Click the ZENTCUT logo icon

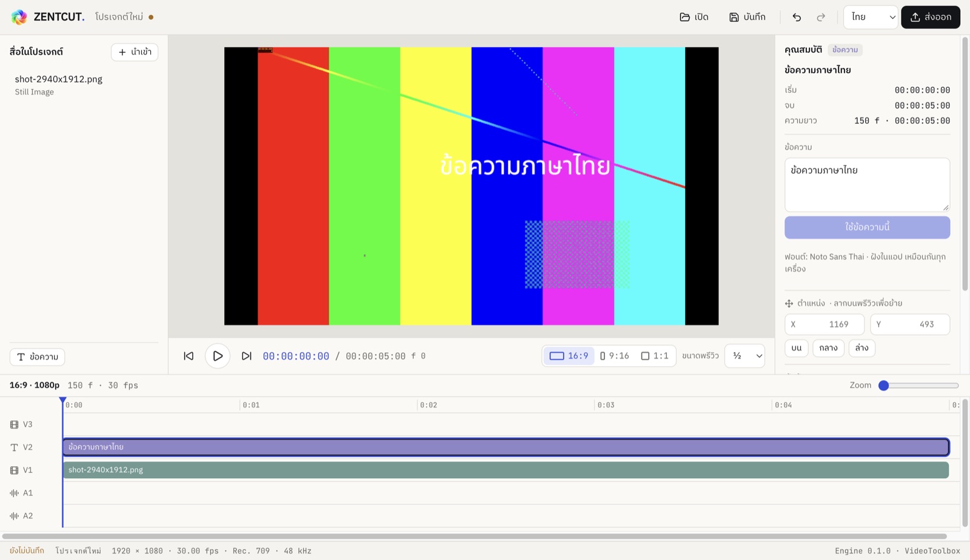tap(19, 17)
